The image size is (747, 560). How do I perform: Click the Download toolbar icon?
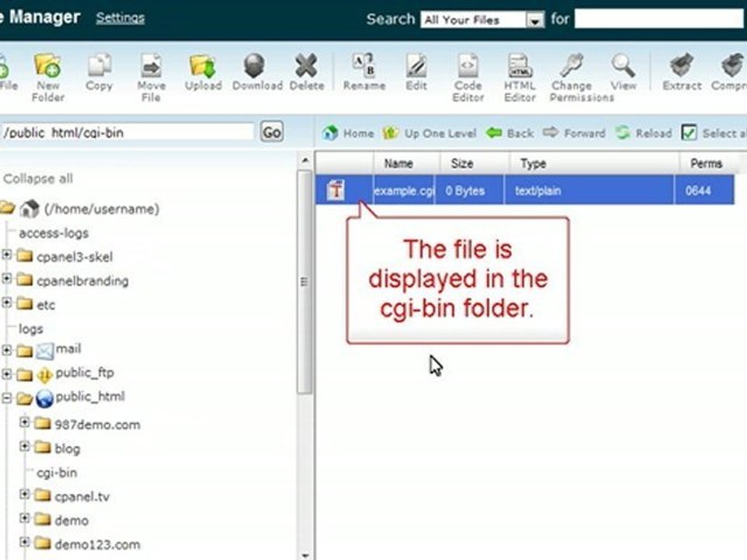[x=258, y=72]
